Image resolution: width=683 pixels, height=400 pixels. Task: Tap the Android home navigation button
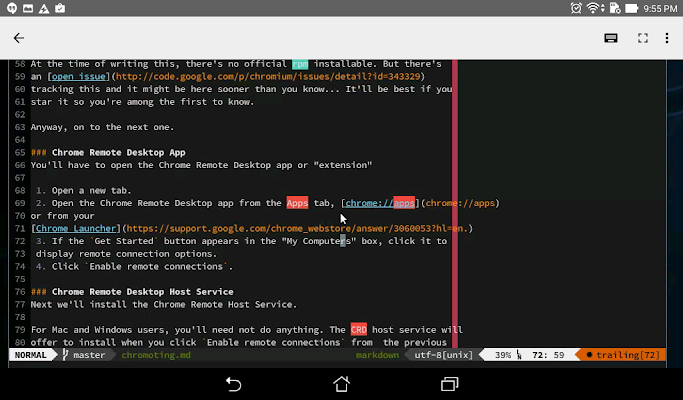pos(342,384)
